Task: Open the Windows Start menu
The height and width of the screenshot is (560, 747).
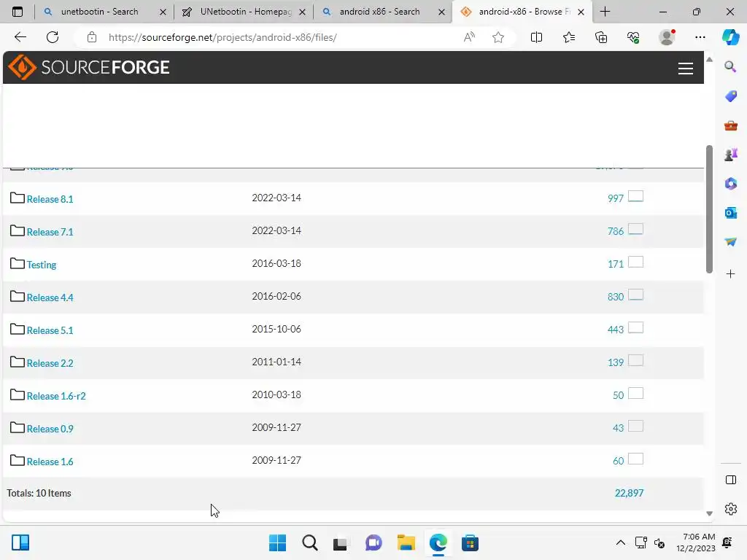Action: [277, 542]
